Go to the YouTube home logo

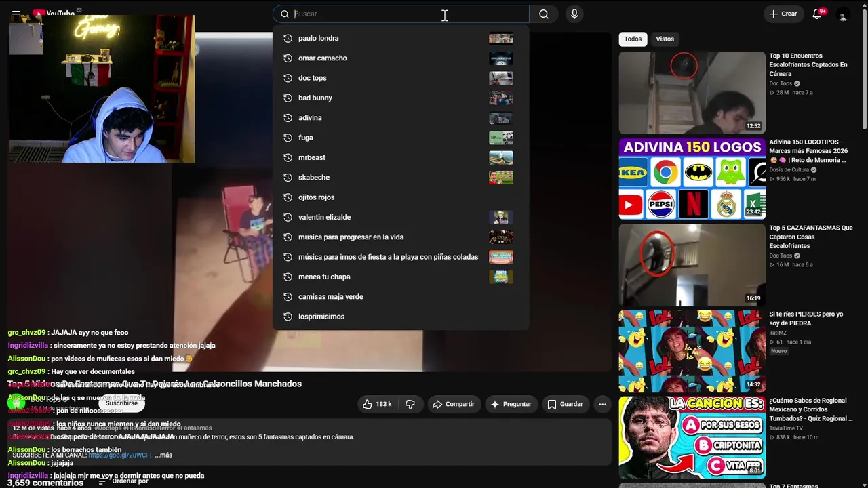[x=54, y=13]
